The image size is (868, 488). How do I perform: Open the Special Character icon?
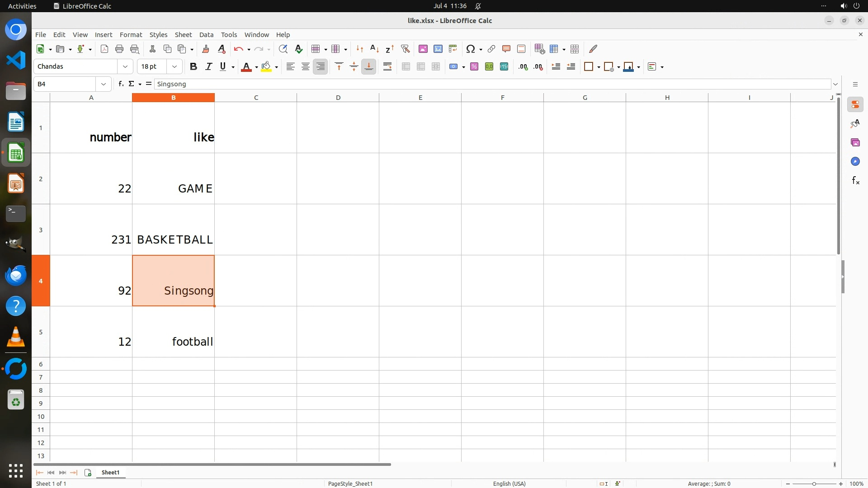click(470, 49)
